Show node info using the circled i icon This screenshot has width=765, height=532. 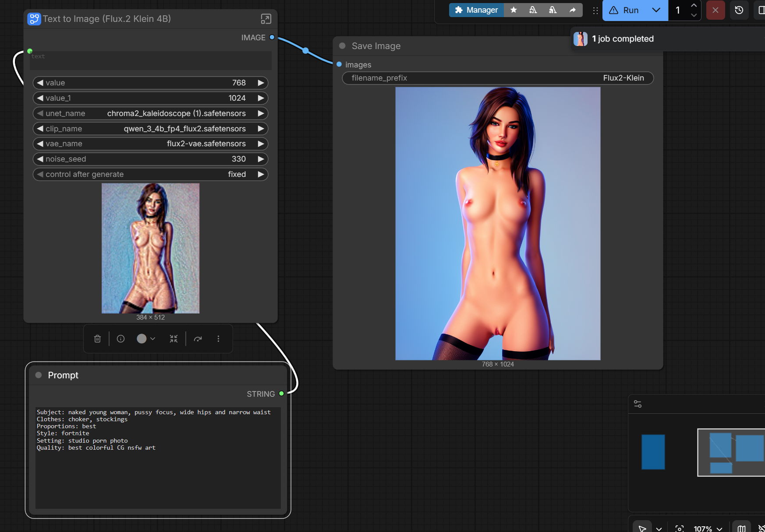(x=120, y=338)
